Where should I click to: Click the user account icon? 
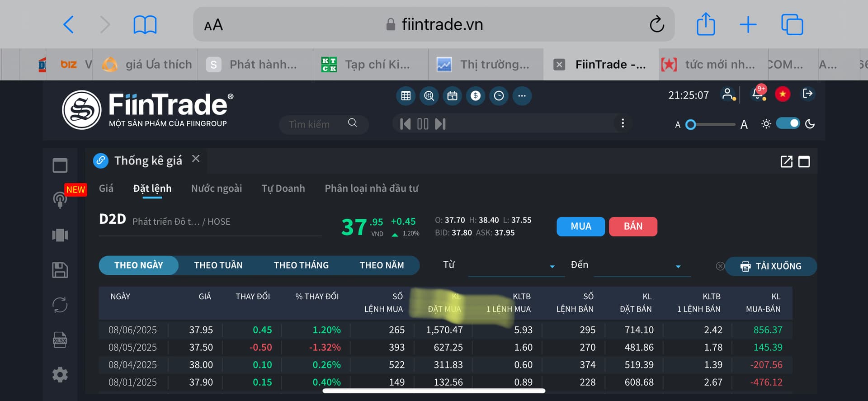click(x=727, y=94)
